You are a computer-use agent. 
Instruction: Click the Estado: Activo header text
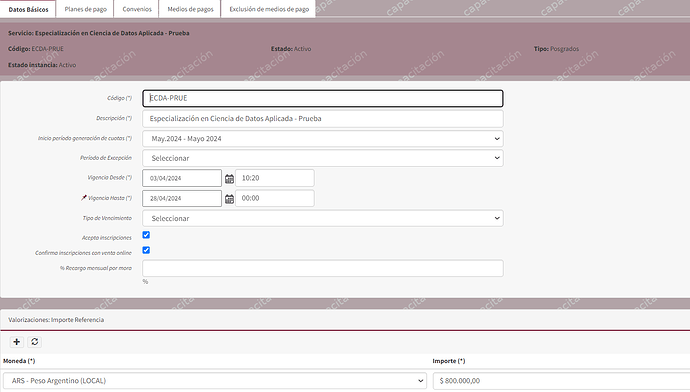coord(291,49)
